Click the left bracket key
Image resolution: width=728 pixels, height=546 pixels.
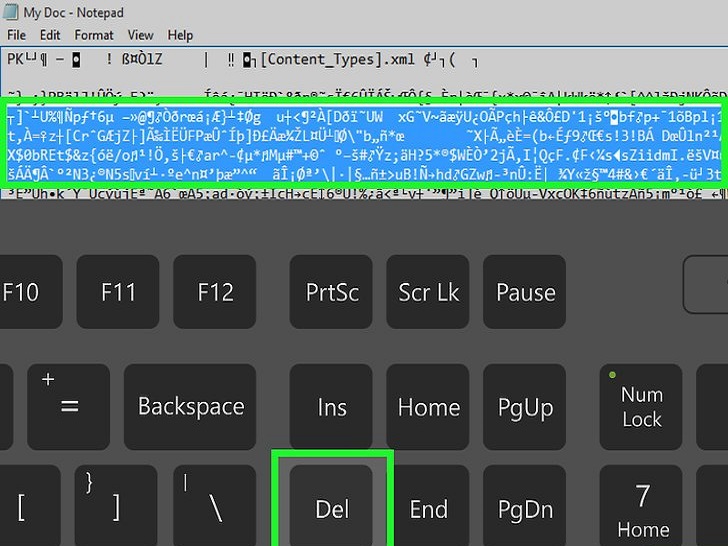(28, 506)
